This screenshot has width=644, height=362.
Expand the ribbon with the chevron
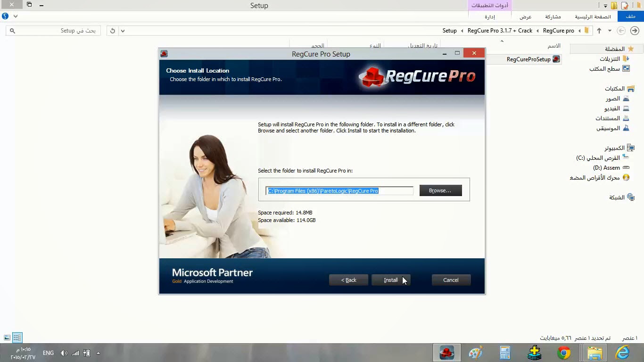16,16
